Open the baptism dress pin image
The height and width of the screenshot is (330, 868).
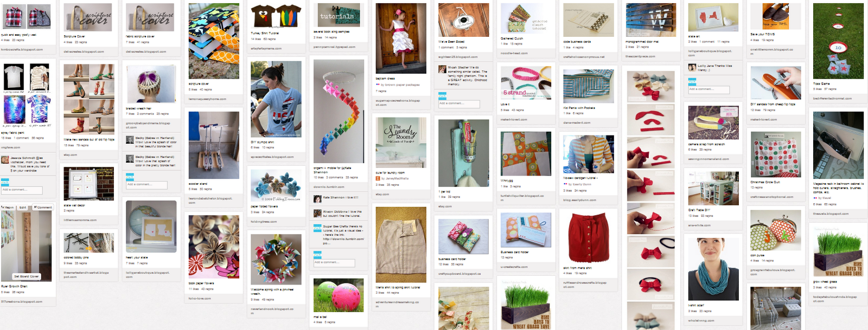pos(401,38)
